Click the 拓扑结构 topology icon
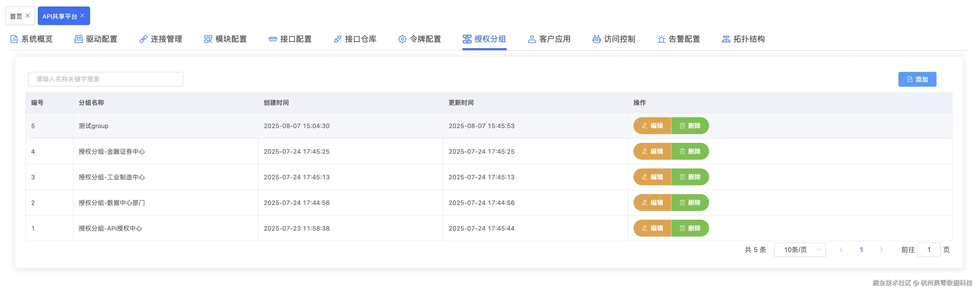980x294 pixels. (x=726, y=39)
